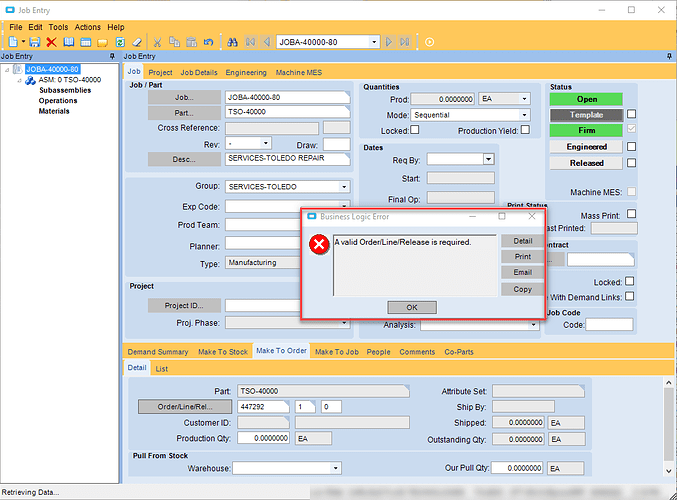Click the New document toolbar icon
The image size is (677, 500).
click(x=13, y=42)
